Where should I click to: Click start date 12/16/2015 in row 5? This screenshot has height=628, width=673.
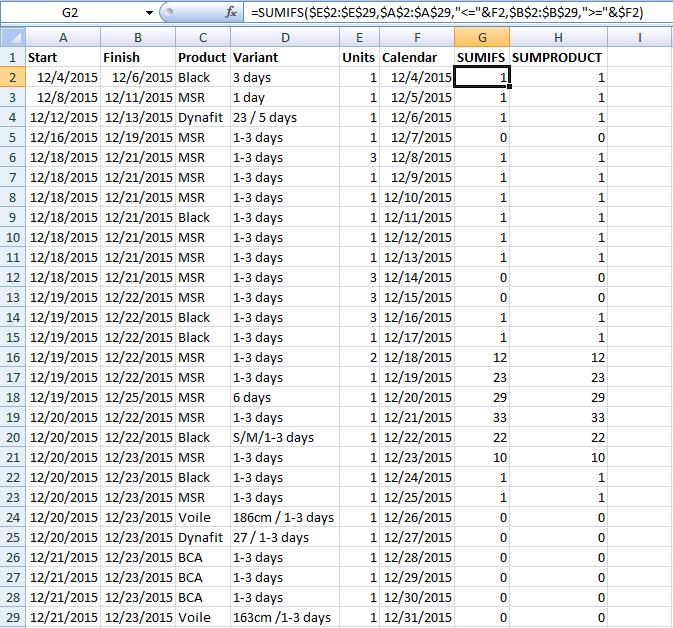point(63,137)
